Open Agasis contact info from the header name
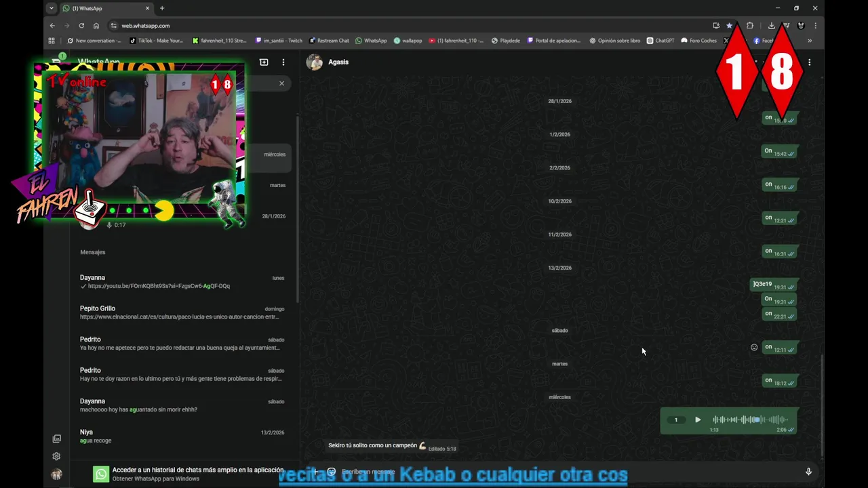Screen dimensions: 868x488 tap(338, 62)
